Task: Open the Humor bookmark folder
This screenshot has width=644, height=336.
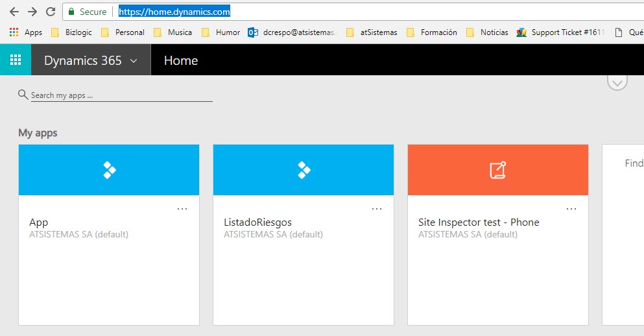Action: tap(221, 32)
